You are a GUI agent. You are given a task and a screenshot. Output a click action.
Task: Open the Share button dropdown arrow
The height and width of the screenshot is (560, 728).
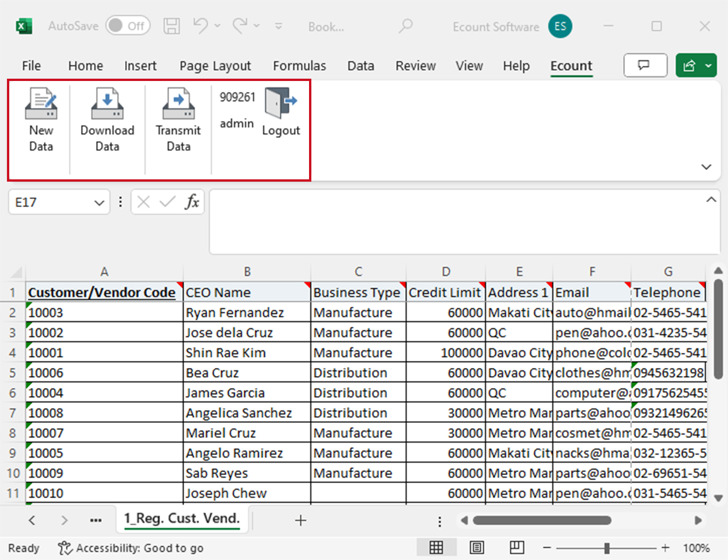coord(708,66)
